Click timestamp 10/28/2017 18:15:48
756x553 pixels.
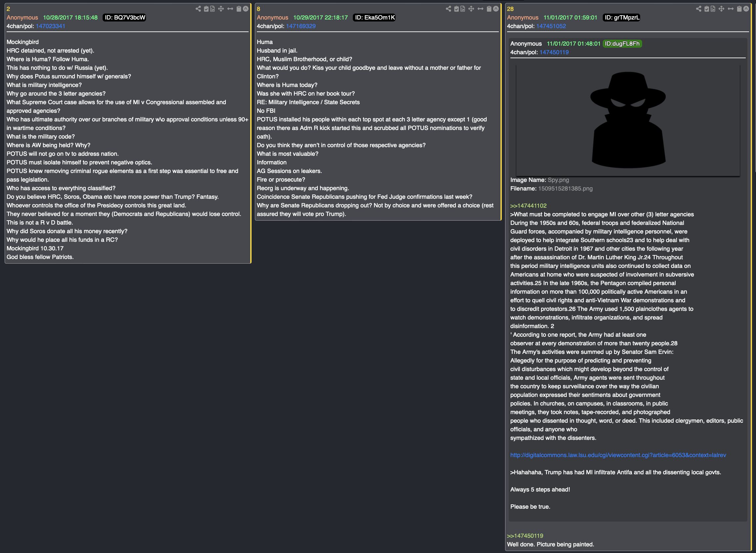click(x=71, y=18)
